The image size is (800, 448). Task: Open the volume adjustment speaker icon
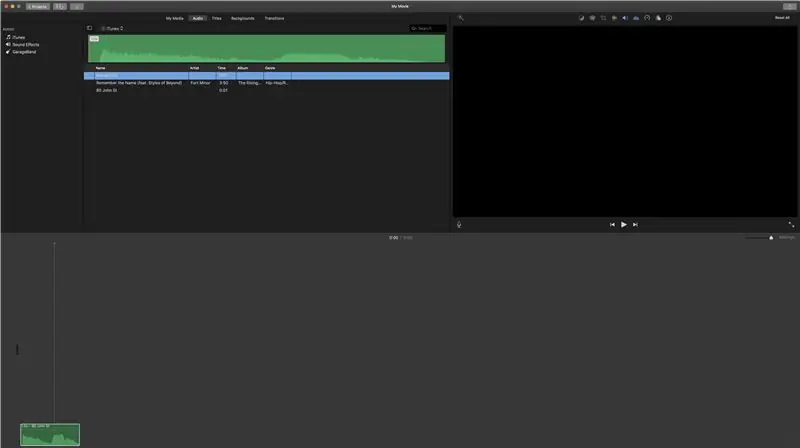pyautogui.click(x=625, y=18)
